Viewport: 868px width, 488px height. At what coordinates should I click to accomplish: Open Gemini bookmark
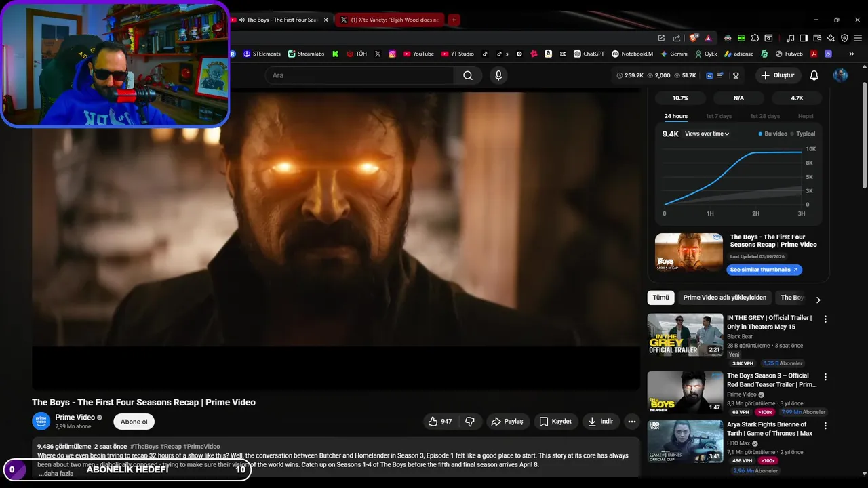(x=673, y=54)
